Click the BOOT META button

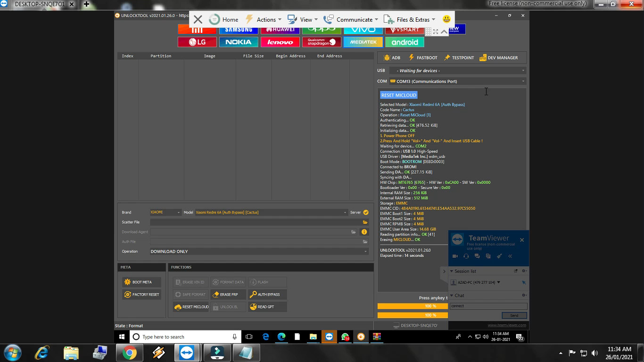(141, 282)
